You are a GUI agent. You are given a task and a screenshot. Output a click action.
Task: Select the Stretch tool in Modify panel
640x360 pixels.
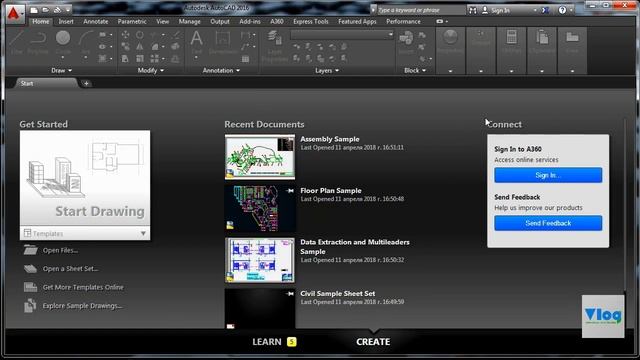(x=125, y=59)
